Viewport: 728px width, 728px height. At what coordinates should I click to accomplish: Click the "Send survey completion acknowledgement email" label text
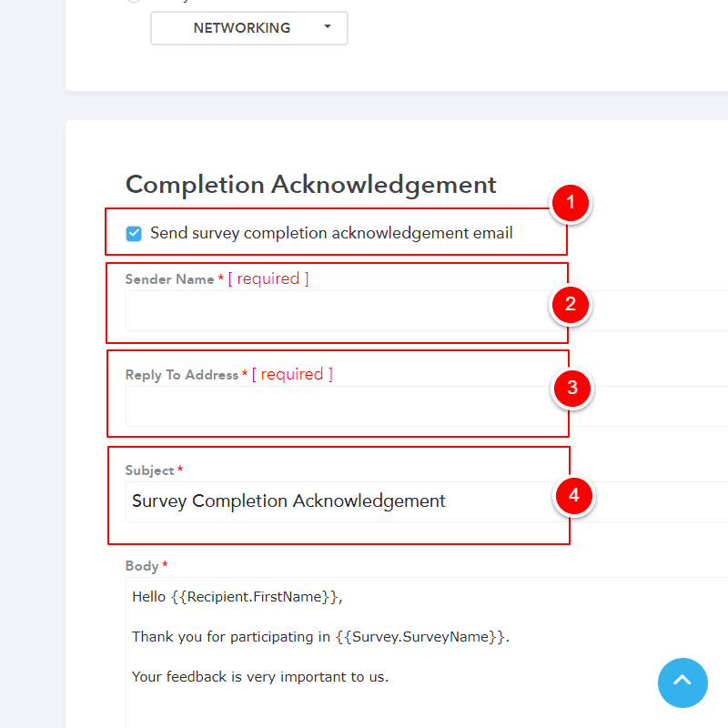tap(331, 233)
